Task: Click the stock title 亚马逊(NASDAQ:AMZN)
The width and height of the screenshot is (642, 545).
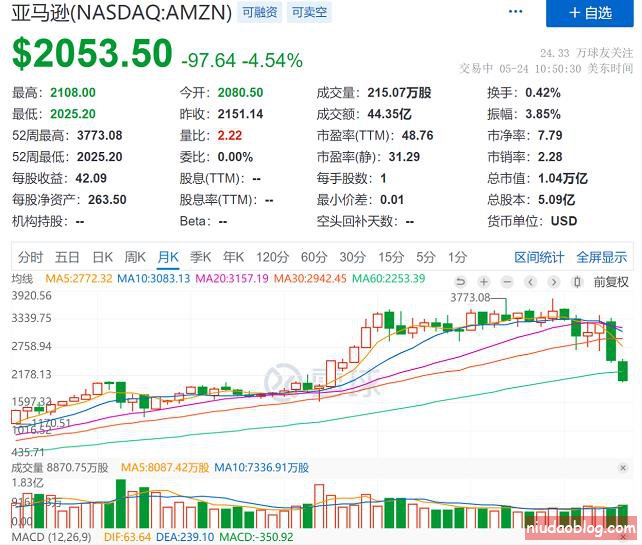Action: (122, 12)
